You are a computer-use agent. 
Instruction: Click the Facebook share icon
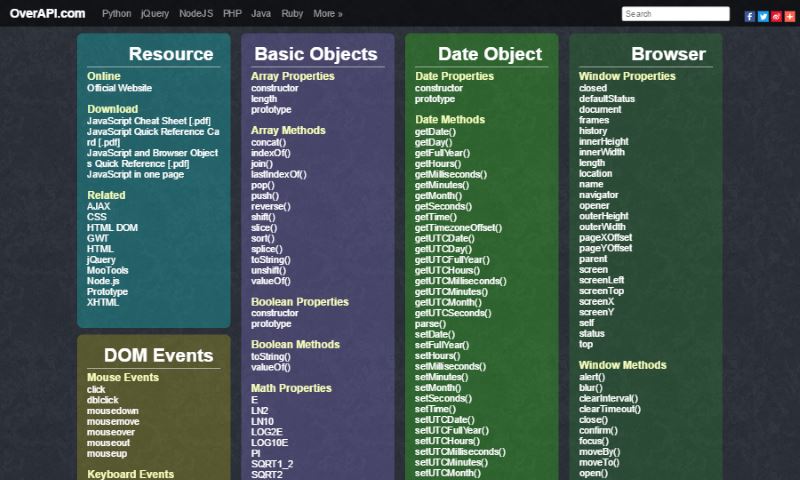coord(750,16)
